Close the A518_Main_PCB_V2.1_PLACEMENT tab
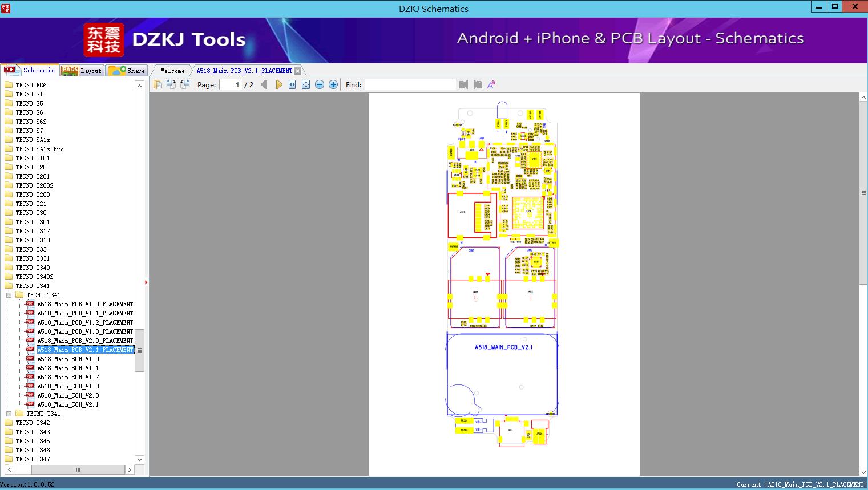 (x=297, y=71)
